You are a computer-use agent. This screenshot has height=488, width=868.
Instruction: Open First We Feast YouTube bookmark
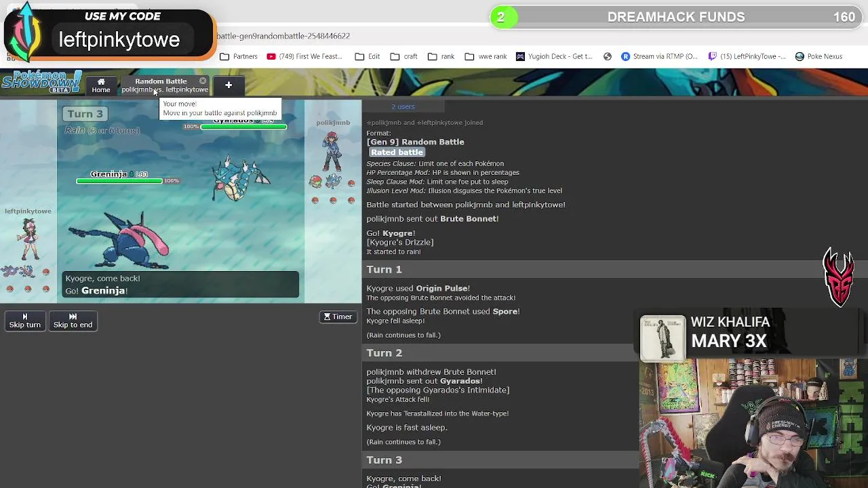coord(304,56)
